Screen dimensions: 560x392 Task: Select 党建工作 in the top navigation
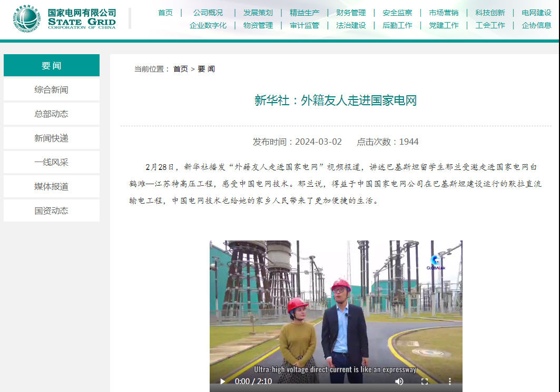444,25
